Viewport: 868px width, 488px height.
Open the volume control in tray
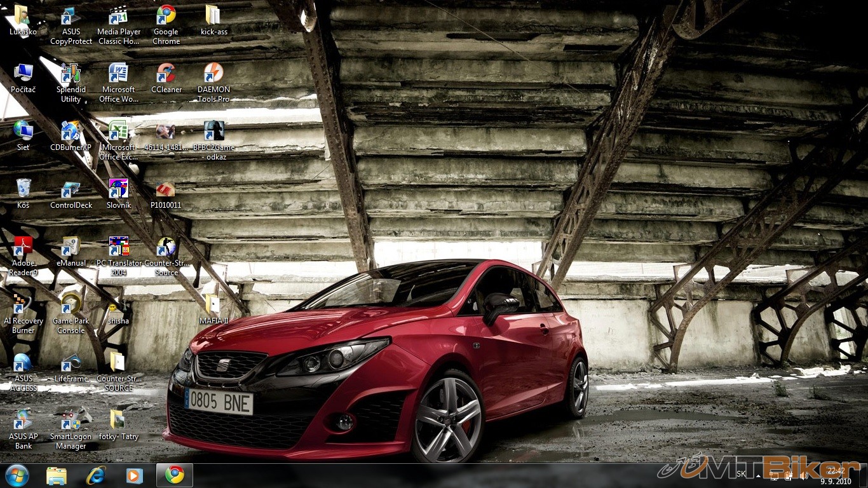(x=803, y=475)
